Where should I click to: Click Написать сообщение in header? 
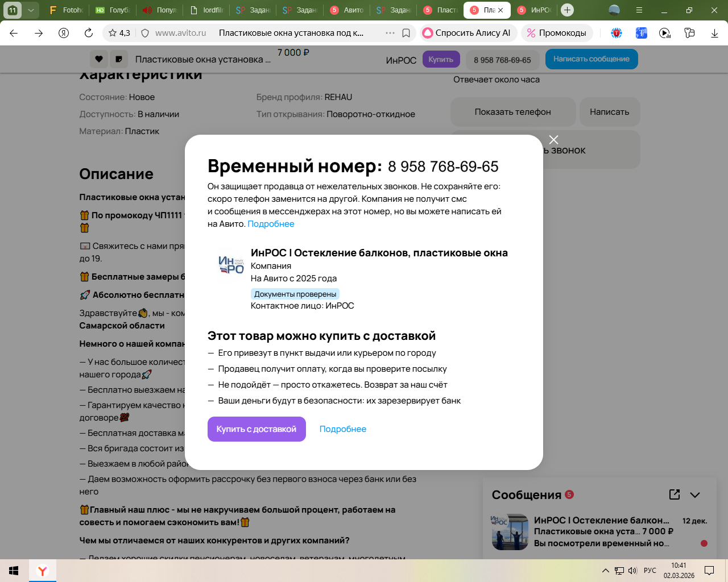(591, 59)
